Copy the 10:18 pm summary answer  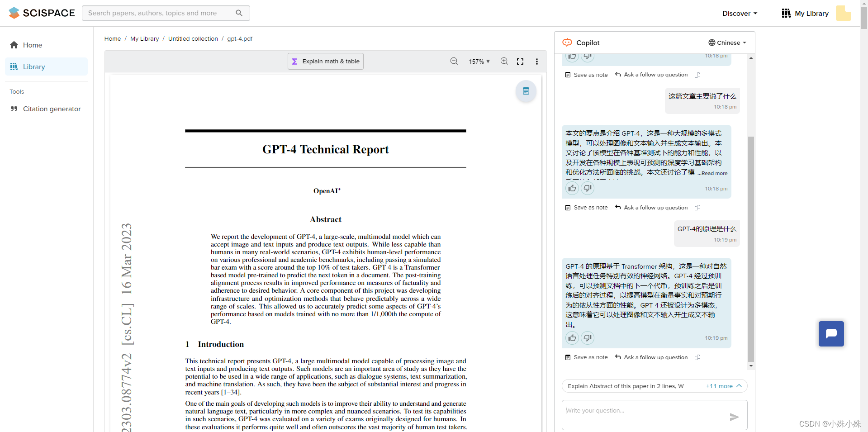pyautogui.click(x=697, y=208)
